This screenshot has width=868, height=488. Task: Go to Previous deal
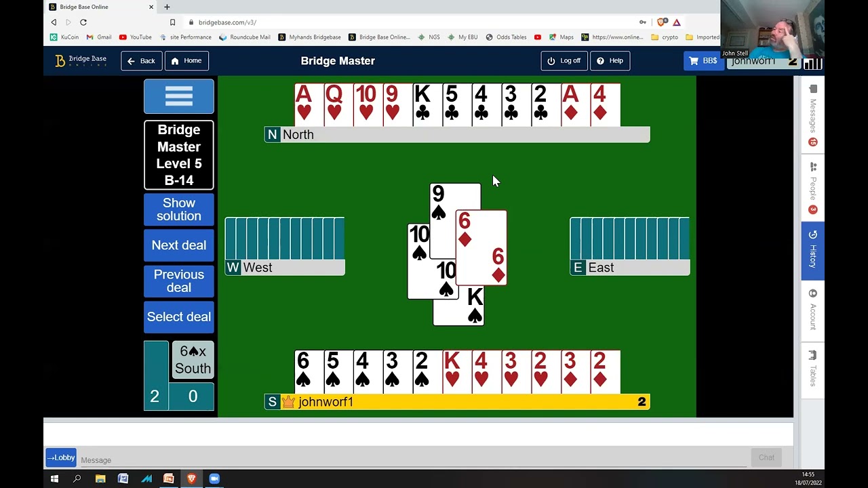(x=179, y=281)
